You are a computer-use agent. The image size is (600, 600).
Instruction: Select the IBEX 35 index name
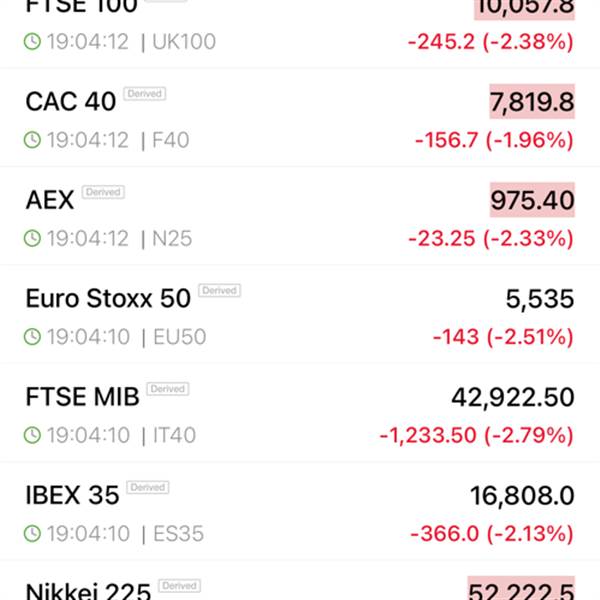[x=72, y=495]
